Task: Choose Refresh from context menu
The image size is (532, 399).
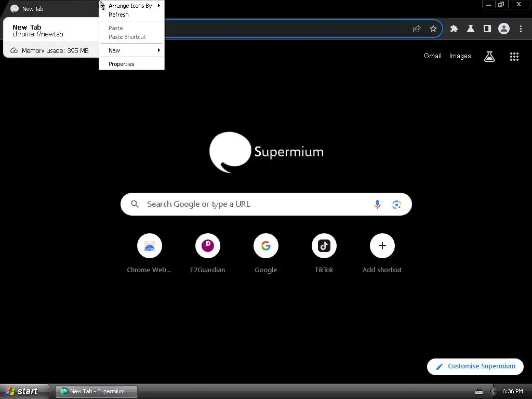Action: point(131,15)
